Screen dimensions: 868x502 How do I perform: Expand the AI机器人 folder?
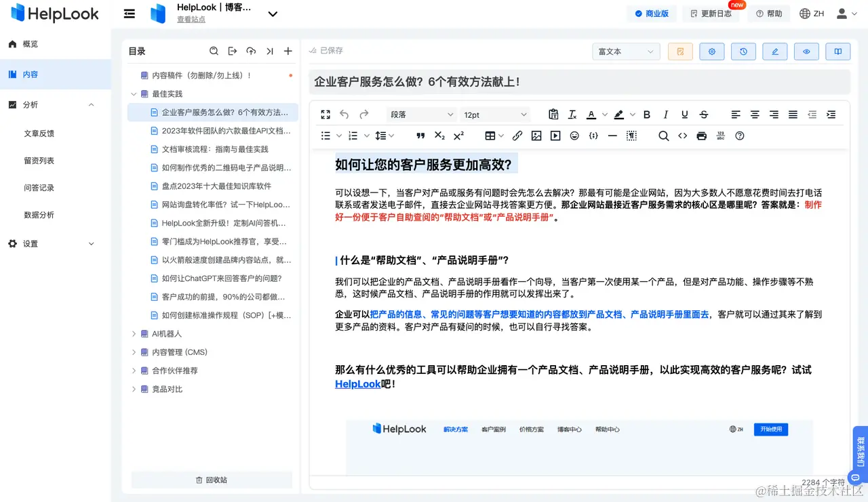pyautogui.click(x=134, y=334)
